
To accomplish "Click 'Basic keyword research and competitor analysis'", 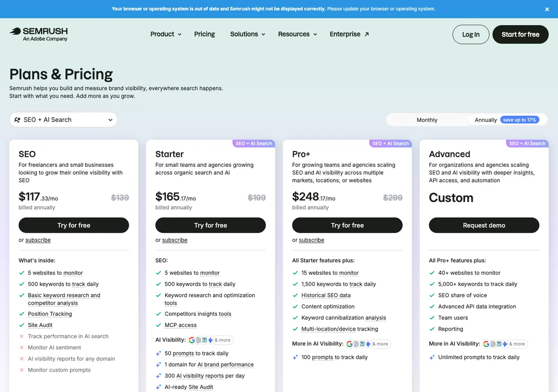I will click(x=64, y=299).
